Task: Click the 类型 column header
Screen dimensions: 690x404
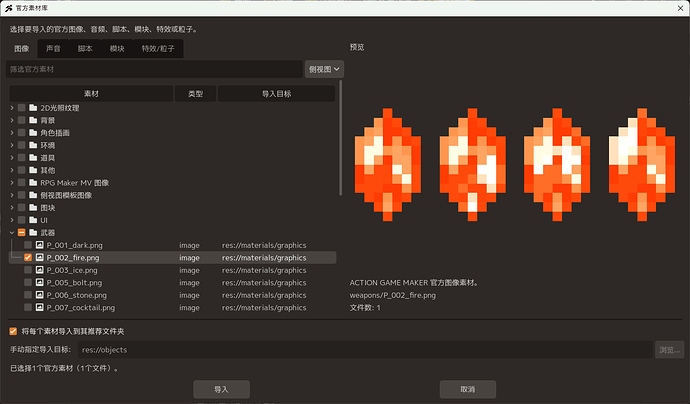Action: point(195,94)
